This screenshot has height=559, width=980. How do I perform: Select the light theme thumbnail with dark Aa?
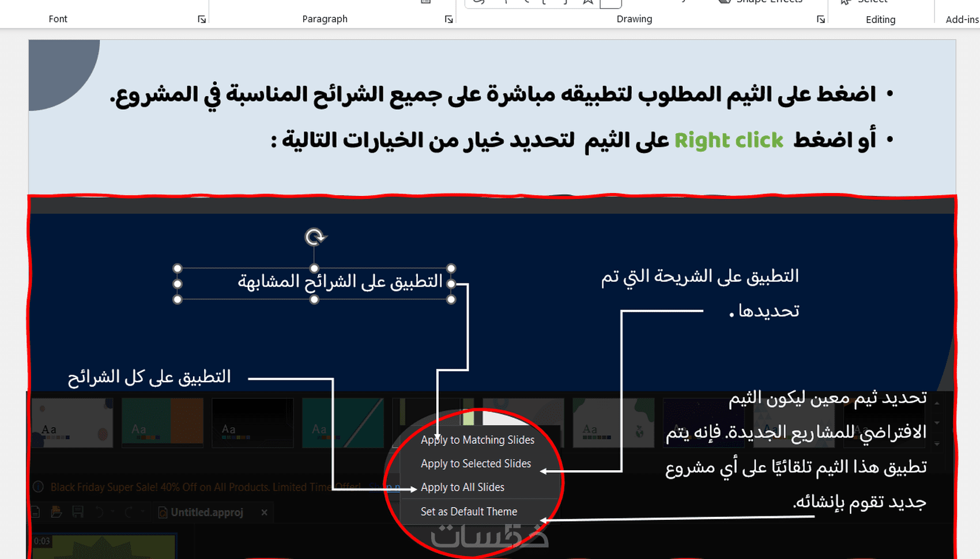73,423
